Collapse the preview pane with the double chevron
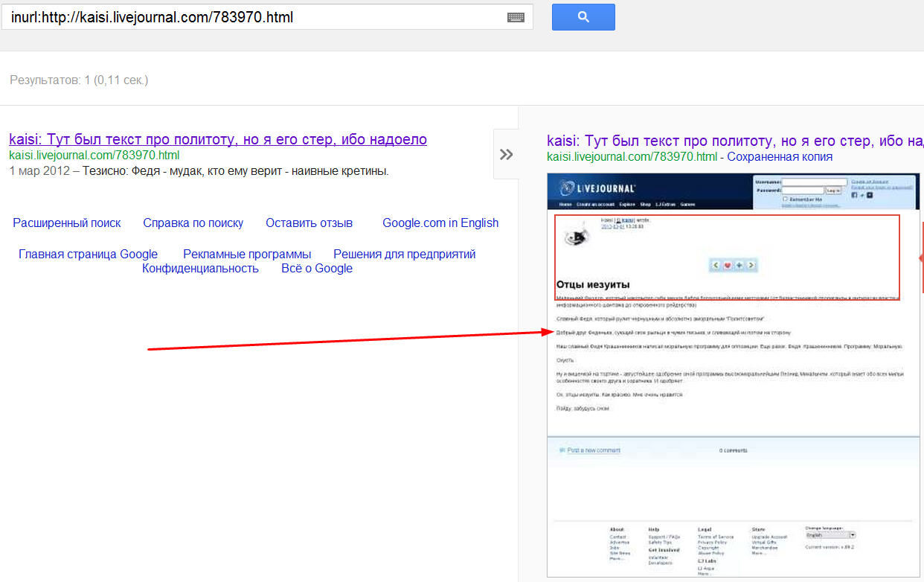The height and width of the screenshot is (582, 924). [506, 154]
